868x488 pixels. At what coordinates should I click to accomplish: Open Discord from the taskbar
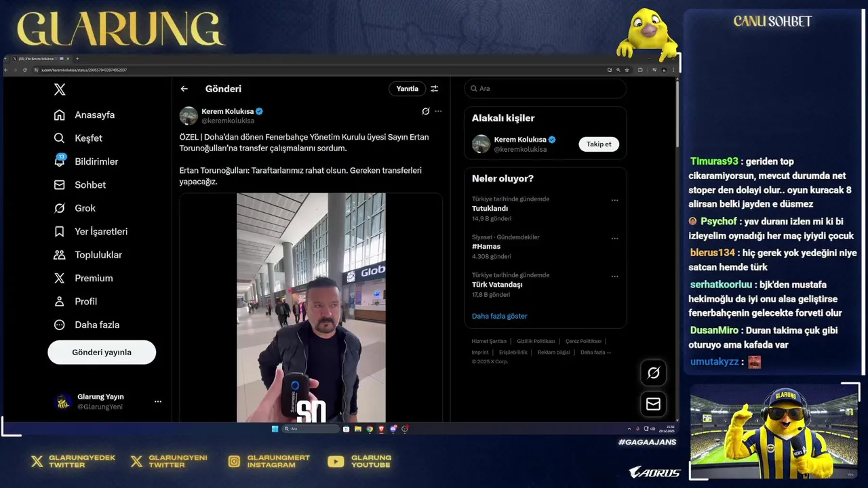click(x=393, y=428)
